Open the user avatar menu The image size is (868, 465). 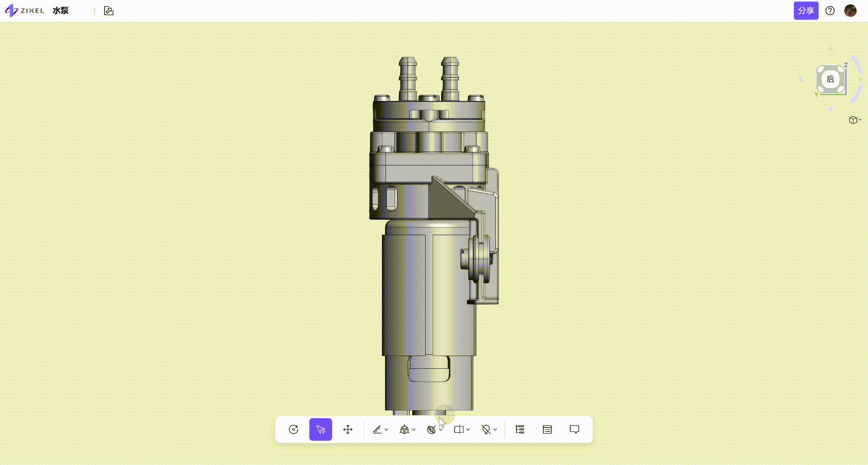pyautogui.click(x=850, y=11)
